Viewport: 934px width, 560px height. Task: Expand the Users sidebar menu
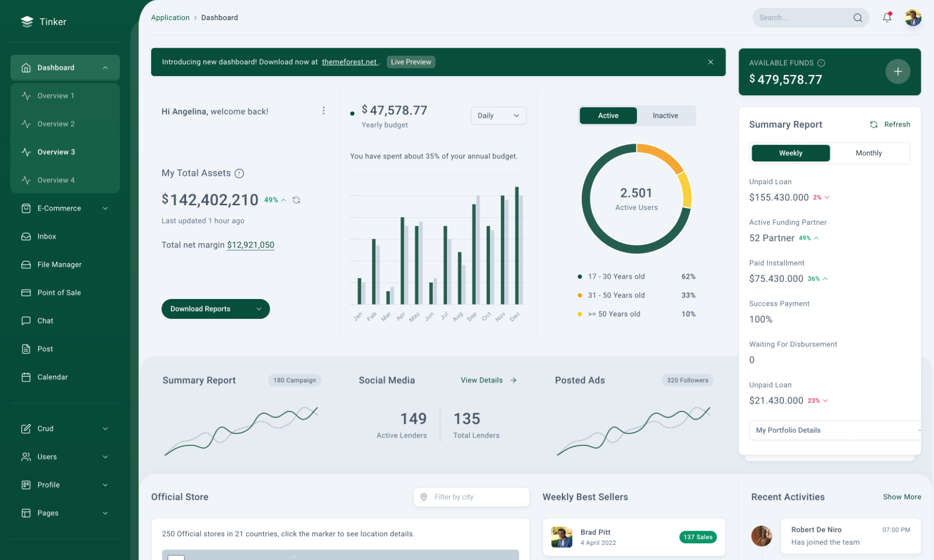click(x=47, y=457)
